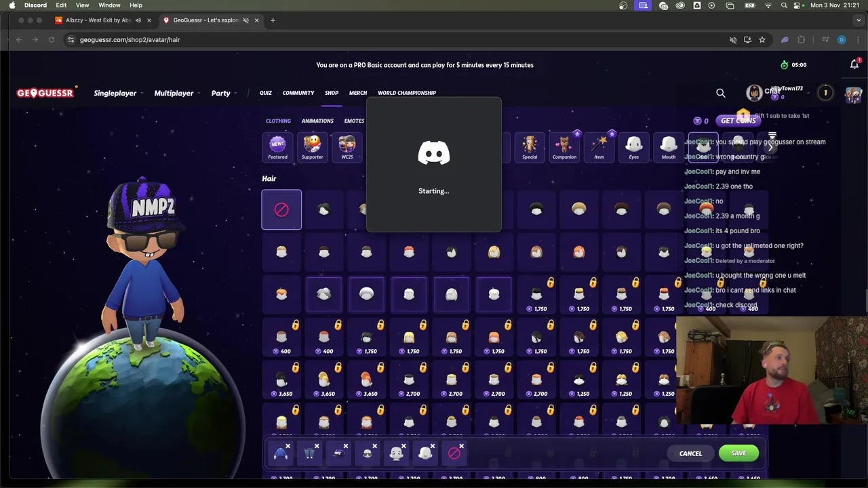This screenshot has height=488, width=868.
Task: Close the GeoGuessr browser tab
Action: point(256,20)
